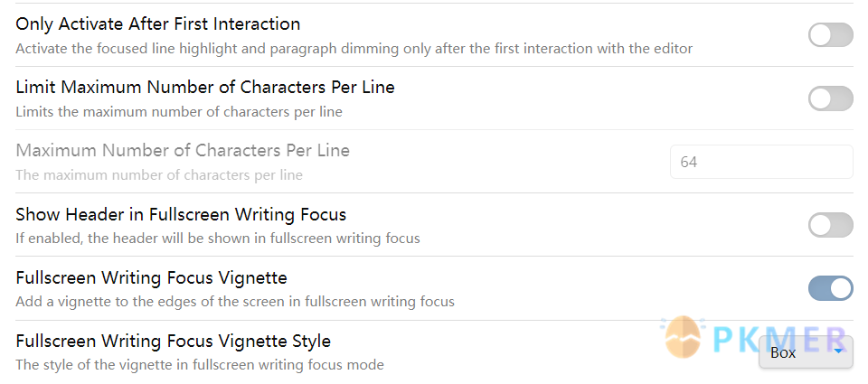868x384 pixels.
Task: Click 'Add a vignette to the edges' description
Action: [235, 302]
